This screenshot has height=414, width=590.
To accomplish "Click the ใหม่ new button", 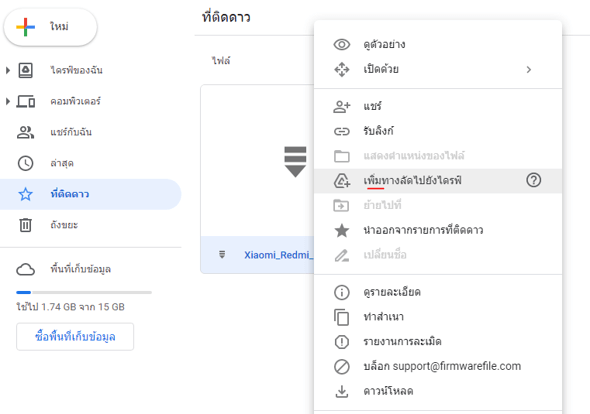I will pyautogui.click(x=50, y=27).
